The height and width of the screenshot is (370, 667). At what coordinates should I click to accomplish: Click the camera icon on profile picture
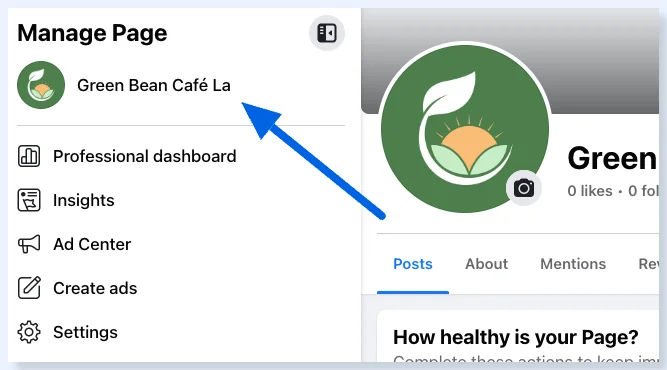click(x=524, y=188)
